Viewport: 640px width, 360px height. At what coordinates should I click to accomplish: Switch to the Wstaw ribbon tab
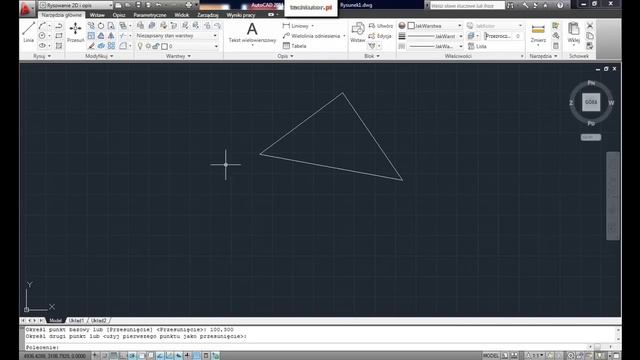point(97,15)
